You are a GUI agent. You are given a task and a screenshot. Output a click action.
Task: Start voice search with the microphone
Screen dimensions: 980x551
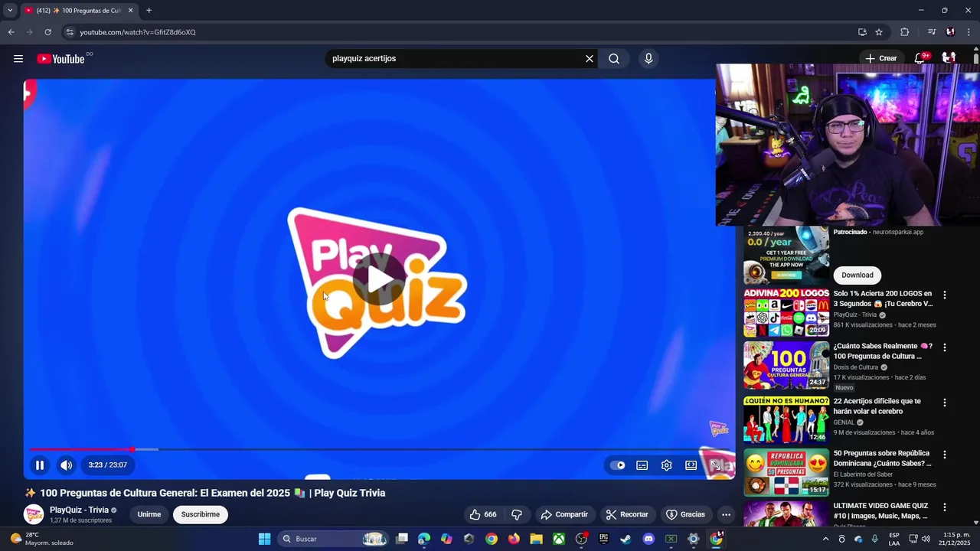(648, 59)
